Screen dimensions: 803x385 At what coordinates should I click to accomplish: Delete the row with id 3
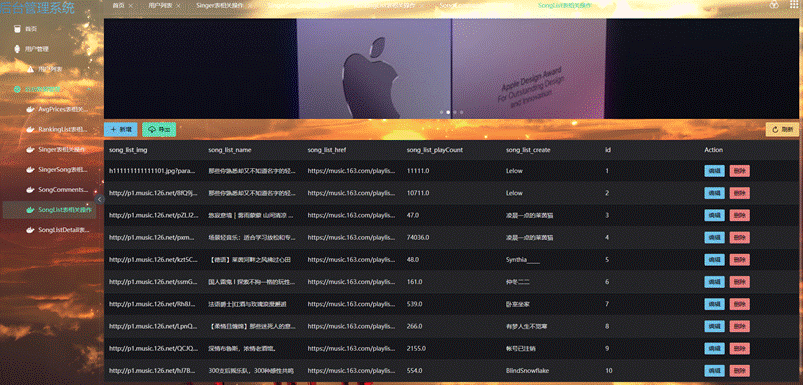coord(739,216)
